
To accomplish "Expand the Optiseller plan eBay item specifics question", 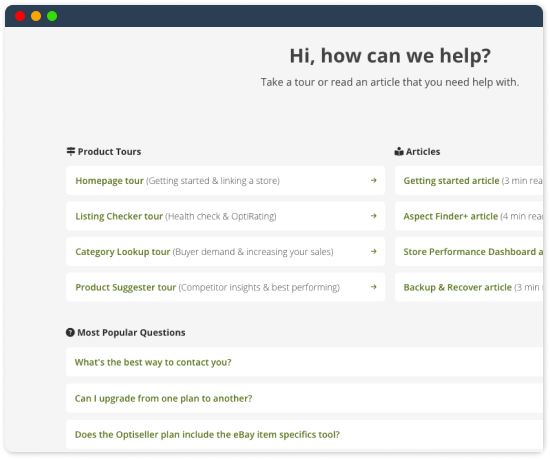I will tap(304, 434).
